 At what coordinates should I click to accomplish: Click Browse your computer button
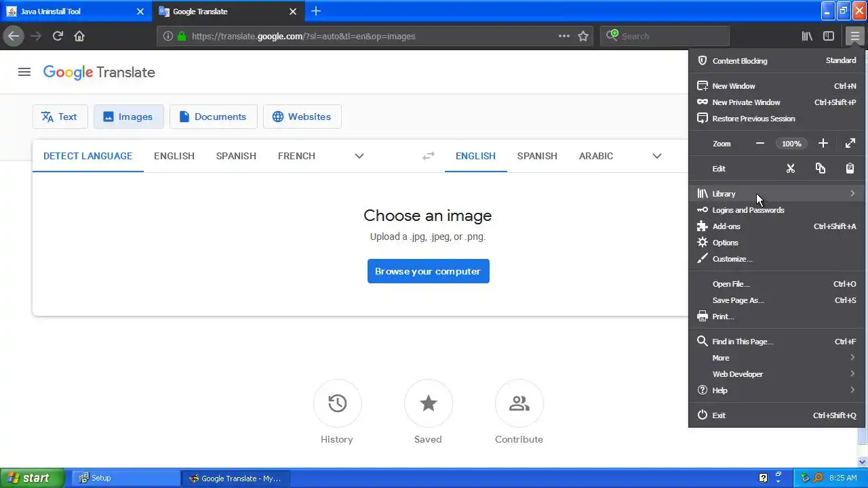(428, 271)
